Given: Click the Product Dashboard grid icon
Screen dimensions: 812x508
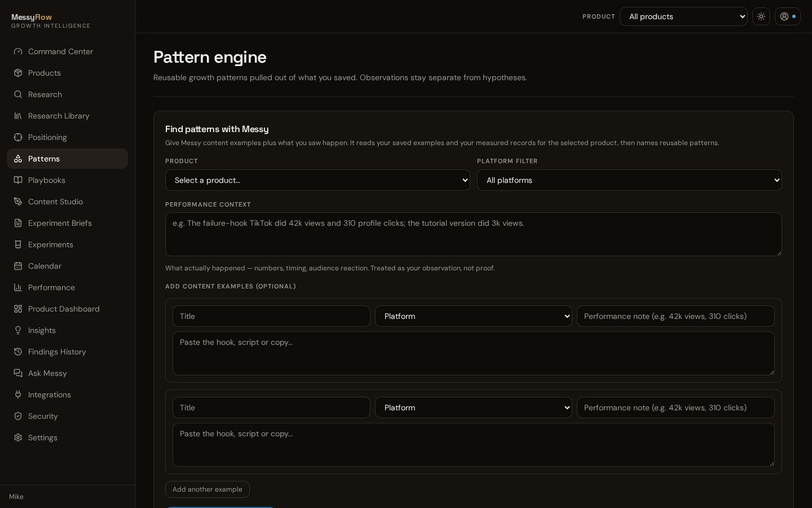Looking at the screenshot, I should [18, 309].
